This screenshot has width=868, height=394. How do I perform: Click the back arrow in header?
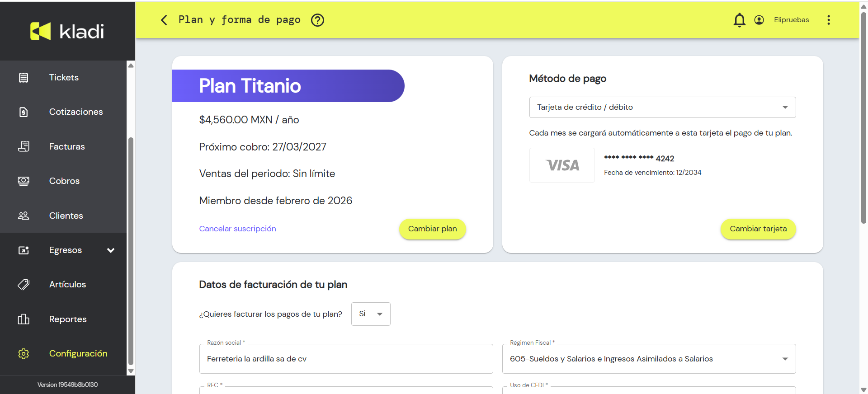click(x=164, y=20)
